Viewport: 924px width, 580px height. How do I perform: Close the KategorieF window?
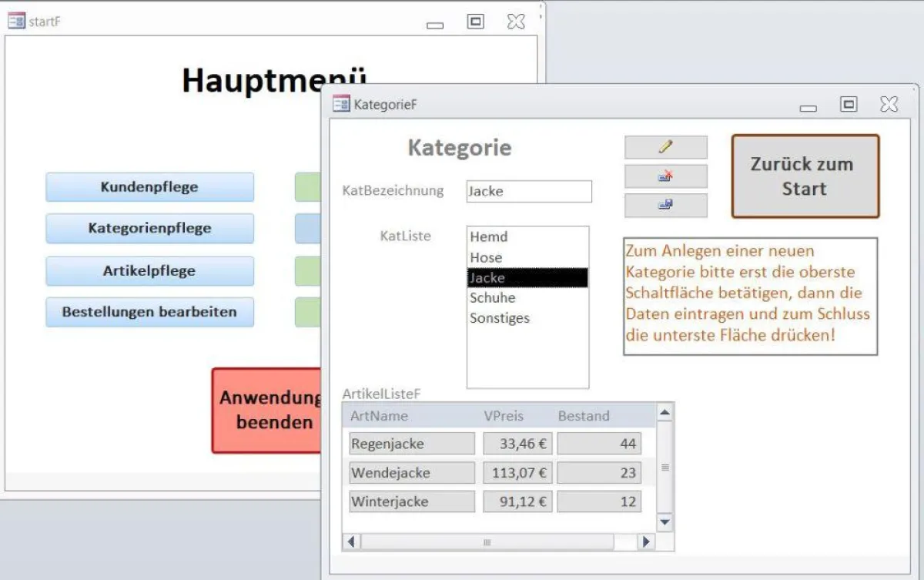[889, 104]
